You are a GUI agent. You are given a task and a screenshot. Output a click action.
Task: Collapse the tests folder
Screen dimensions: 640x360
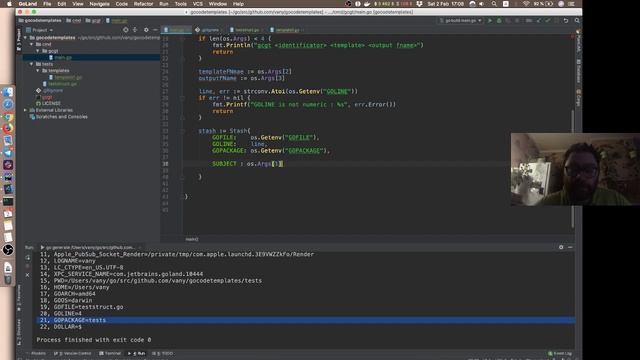(x=32, y=64)
